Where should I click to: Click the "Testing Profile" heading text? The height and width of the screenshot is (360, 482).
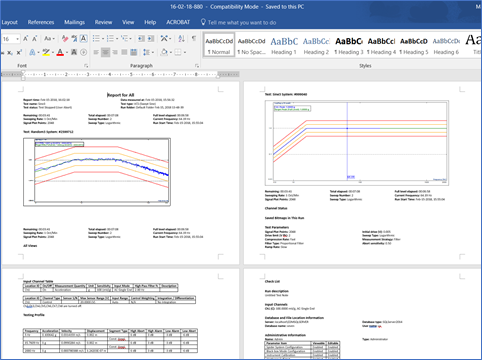tap(34, 315)
